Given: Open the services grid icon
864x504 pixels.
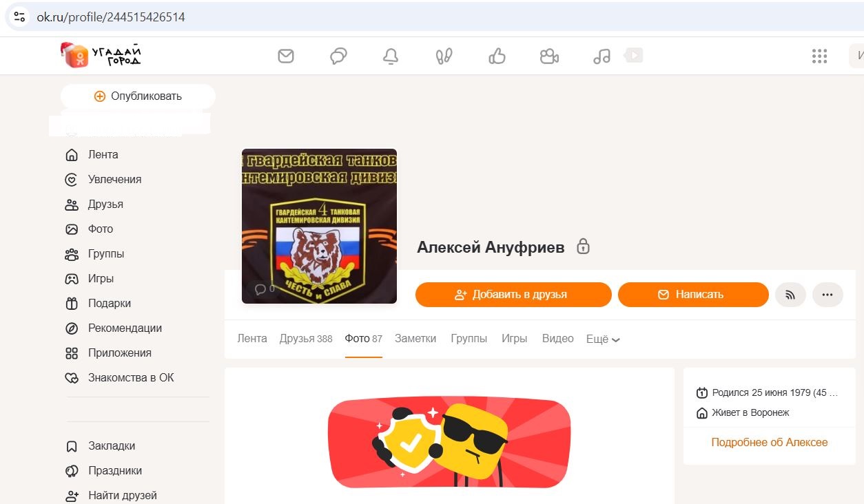Looking at the screenshot, I should (x=819, y=56).
